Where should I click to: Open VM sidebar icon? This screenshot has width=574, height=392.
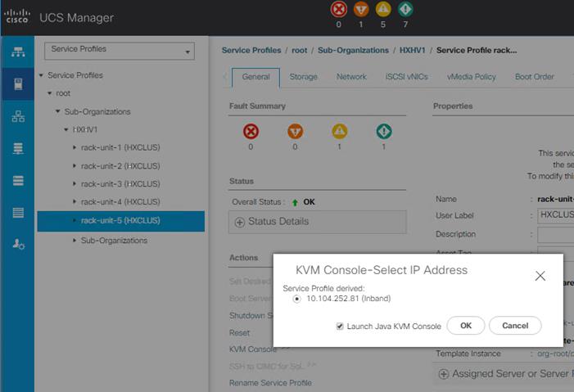pos(18,180)
